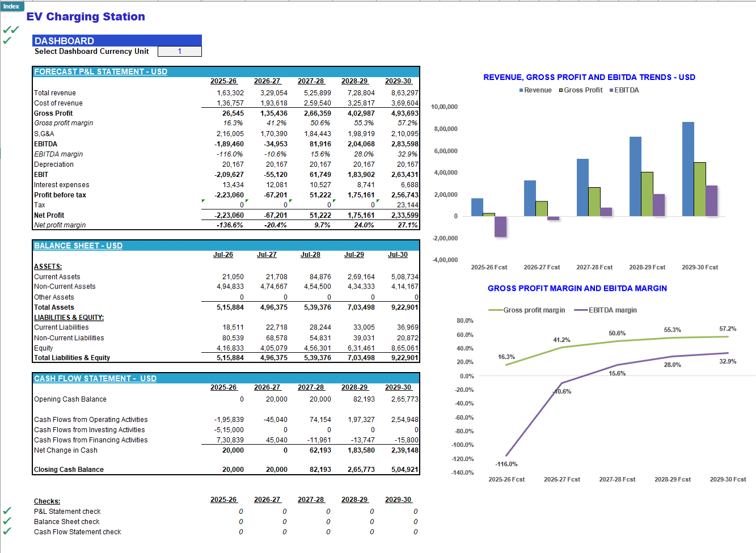Select current assets value 5,08,734
The width and height of the screenshot is (756, 553).
(x=404, y=277)
